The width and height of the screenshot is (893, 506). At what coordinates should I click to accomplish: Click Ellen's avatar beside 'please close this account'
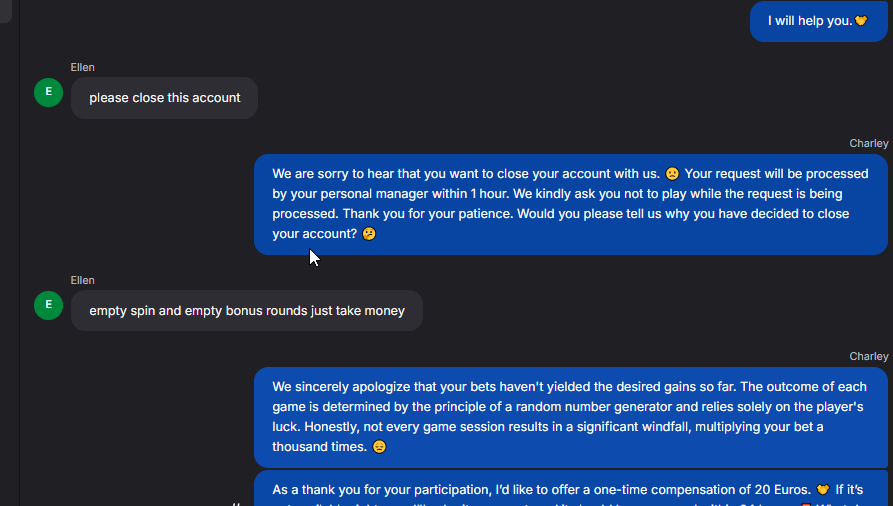pyautogui.click(x=48, y=93)
